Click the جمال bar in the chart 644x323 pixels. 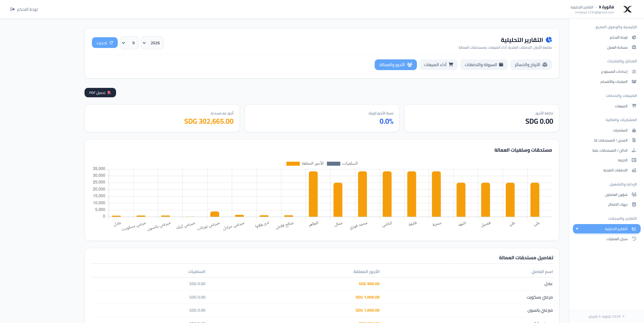[338, 200]
